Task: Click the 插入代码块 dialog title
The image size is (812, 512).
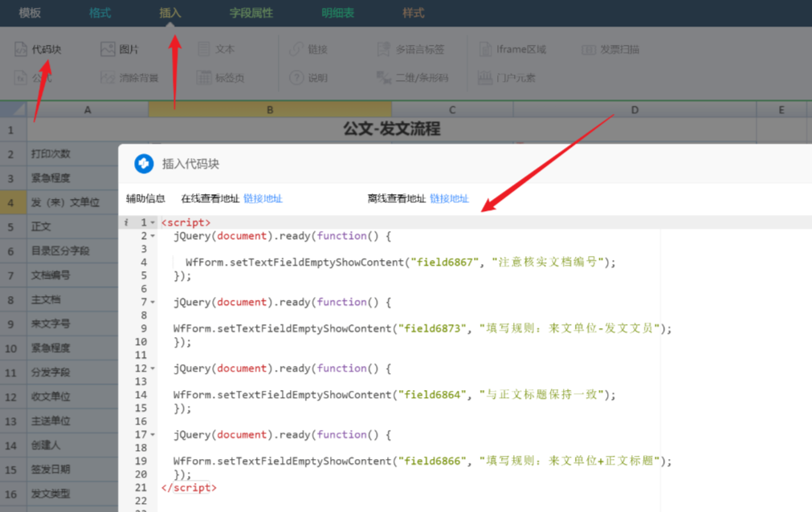Action: click(x=190, y=164)
